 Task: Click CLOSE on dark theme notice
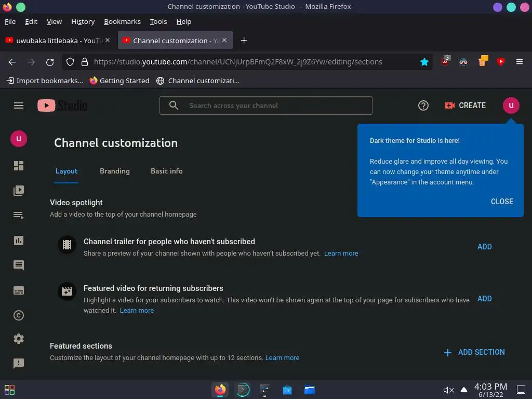pos(502,202)
